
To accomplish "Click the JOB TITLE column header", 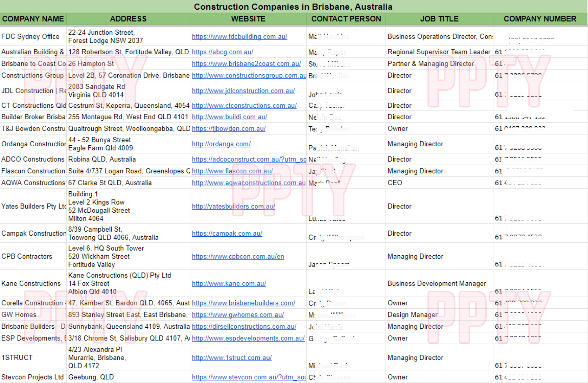I will [439, 19].
